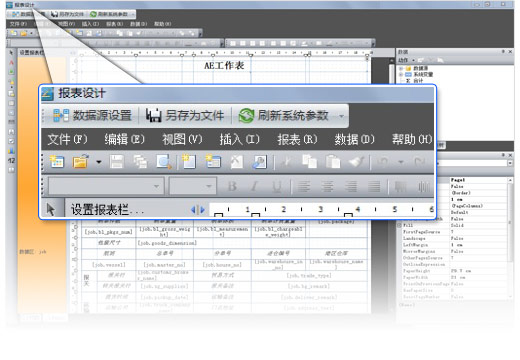
Task: Click the Redo icon in the callout toolbar
Action: 419,162
